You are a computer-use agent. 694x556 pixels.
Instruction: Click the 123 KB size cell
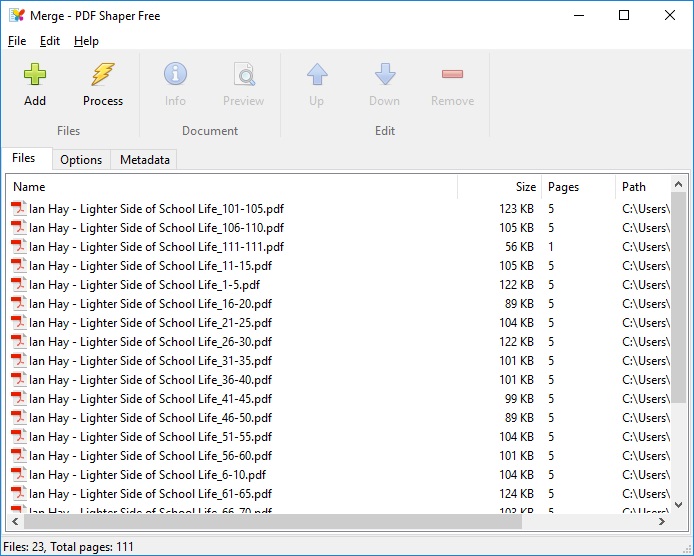click(517, 208)
